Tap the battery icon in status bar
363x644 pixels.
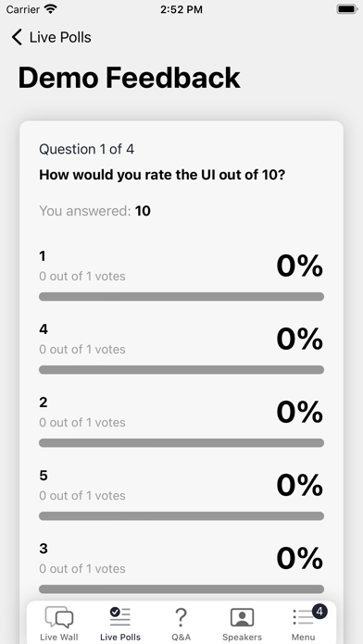tap(347, 9)
